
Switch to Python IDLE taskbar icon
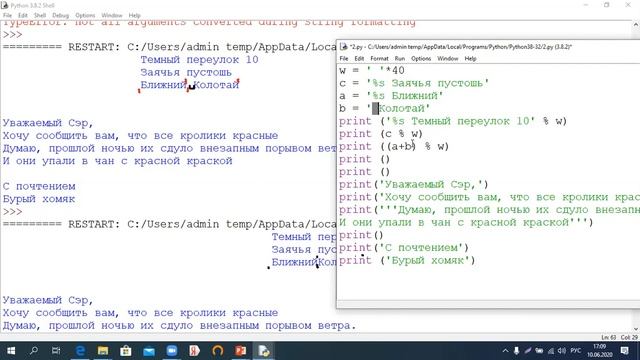pos(264,351)
